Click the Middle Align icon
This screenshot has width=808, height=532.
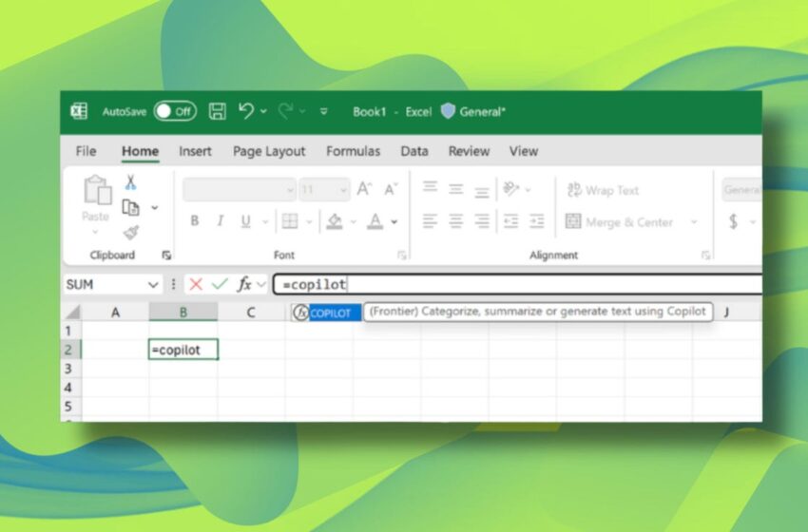pyautogui.click(x=456, y=189)
